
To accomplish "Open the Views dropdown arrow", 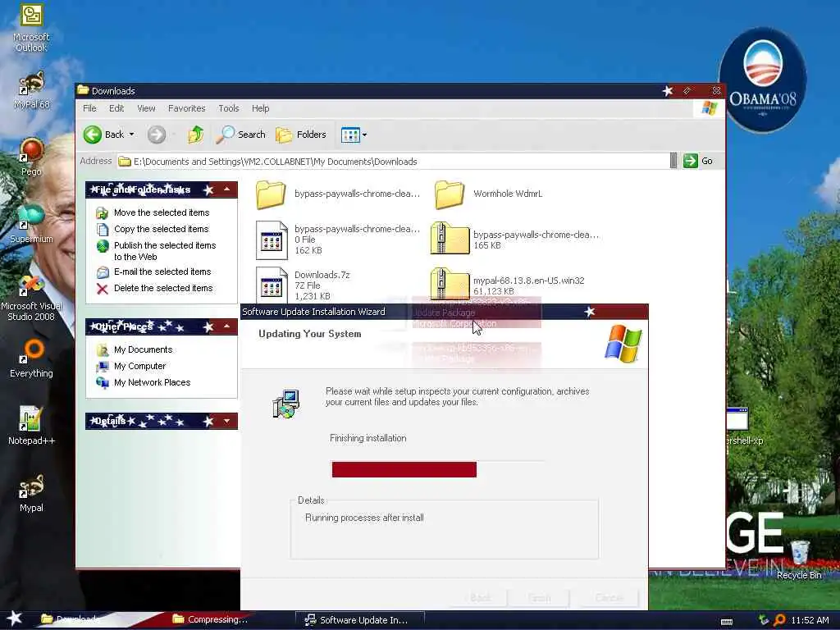I will point(365,135).
